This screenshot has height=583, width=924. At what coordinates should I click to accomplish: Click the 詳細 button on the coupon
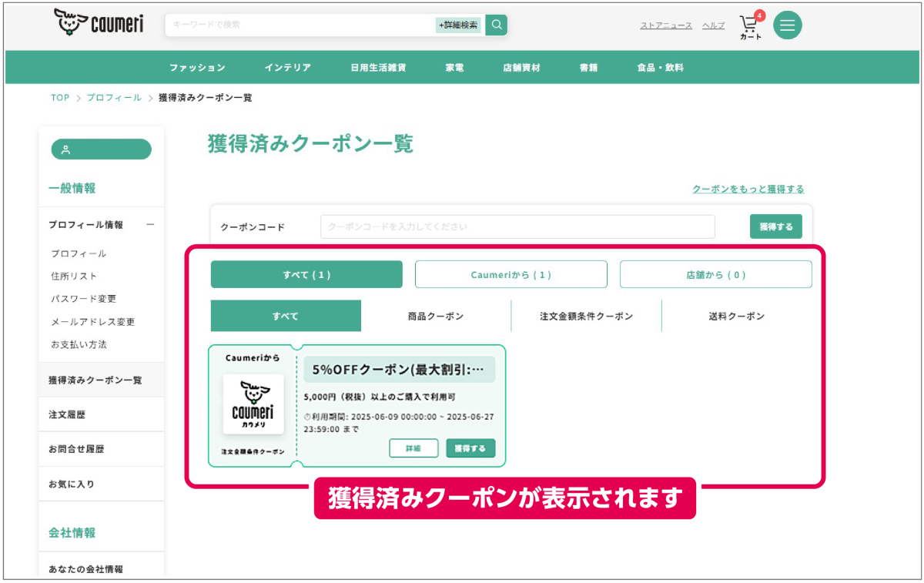pyautogui.click(x=413, y=448)
